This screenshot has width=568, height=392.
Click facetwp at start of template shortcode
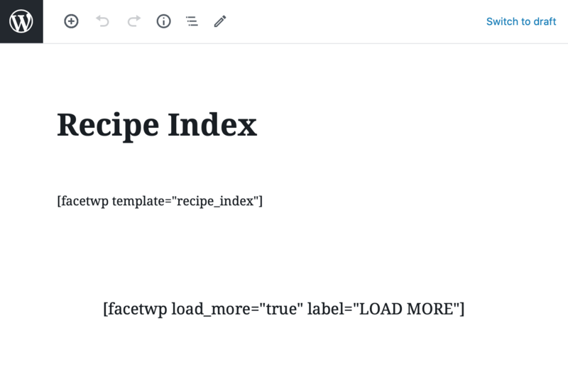click(x=84, y=201)
